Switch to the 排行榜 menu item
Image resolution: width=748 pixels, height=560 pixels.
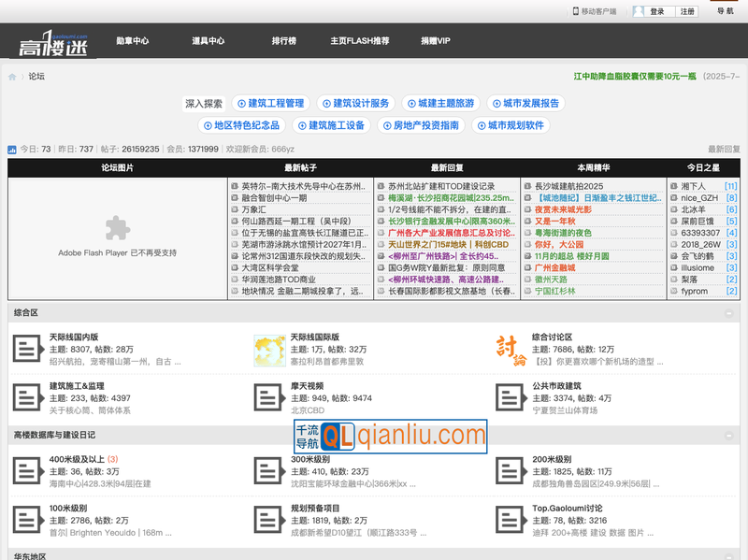[x=284, y=41]
